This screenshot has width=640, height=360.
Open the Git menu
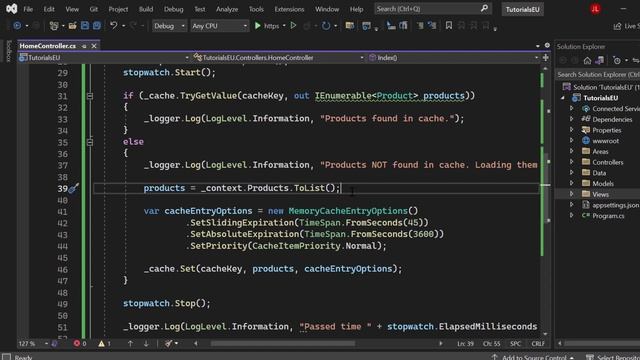[93, 9]
